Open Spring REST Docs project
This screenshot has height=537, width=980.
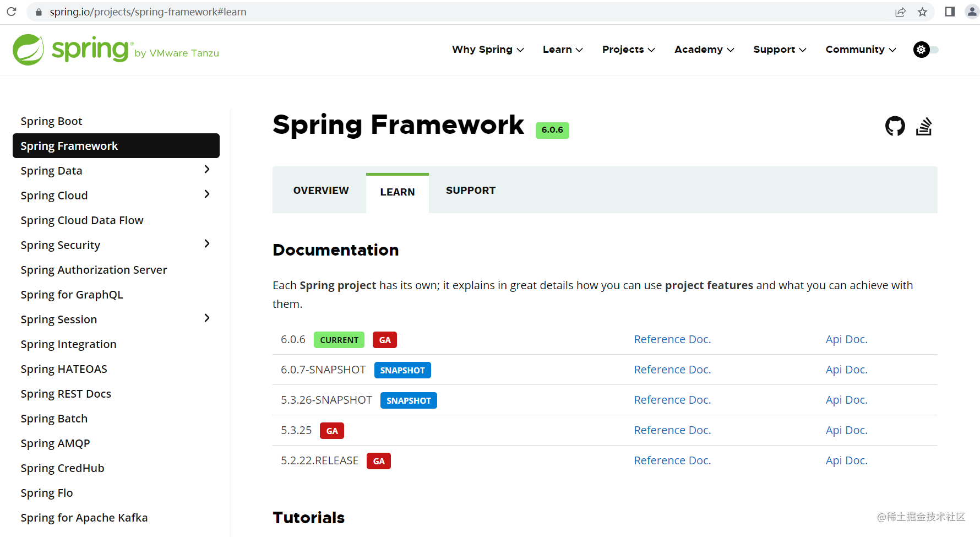[66, 394]
